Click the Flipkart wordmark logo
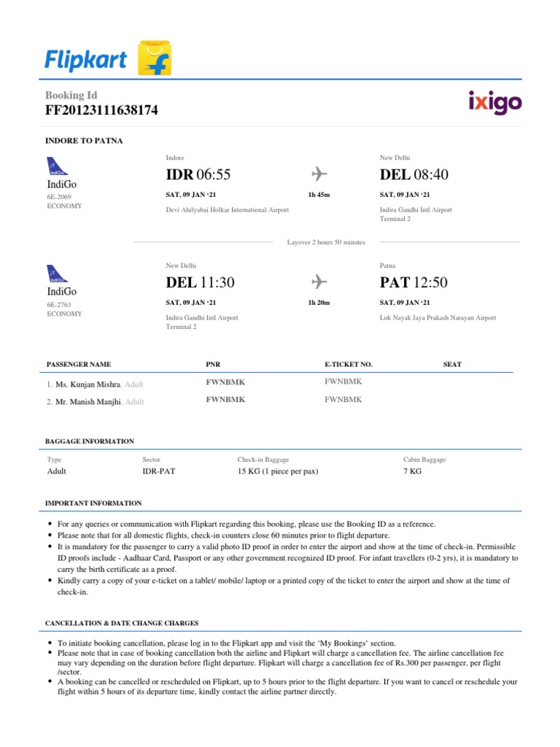The height and width of the screenshot is (747, 560). pos(85,60)
